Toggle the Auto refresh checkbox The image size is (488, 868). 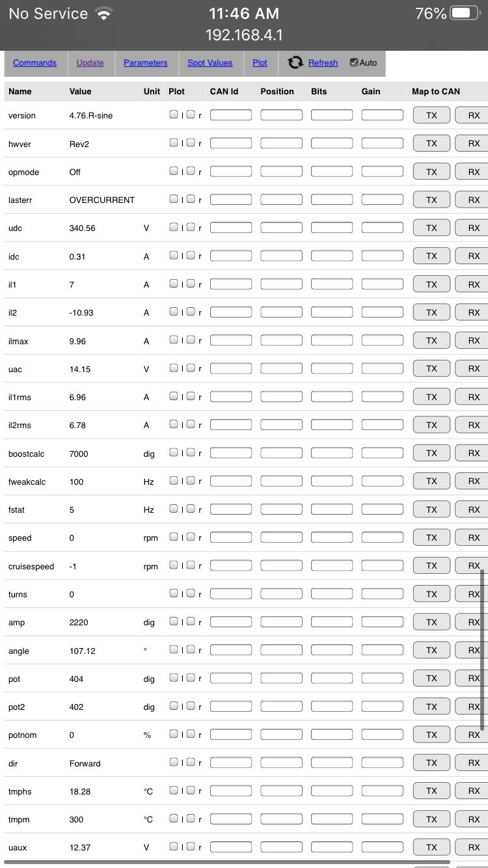coord(354,62)
